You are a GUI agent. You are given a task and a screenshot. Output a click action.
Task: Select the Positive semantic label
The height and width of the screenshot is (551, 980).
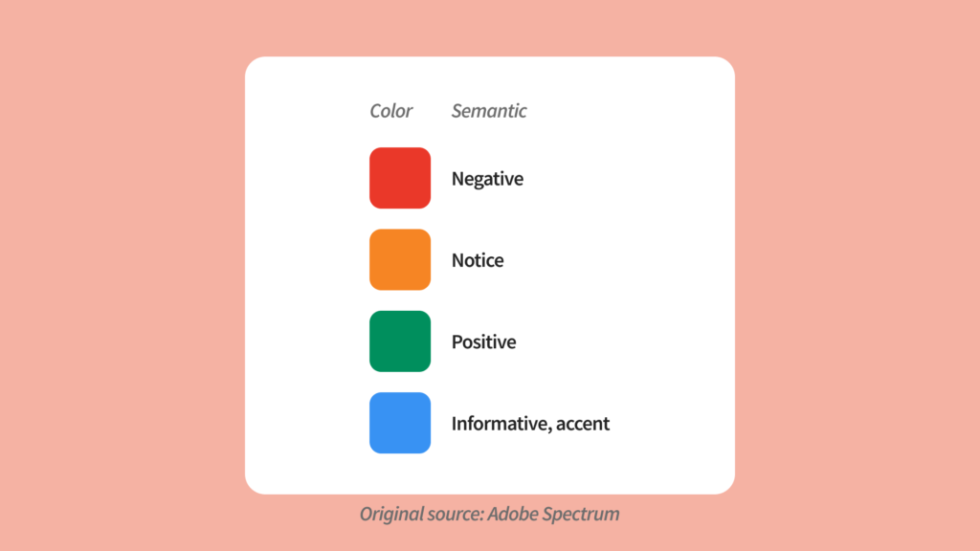[483, 342]
